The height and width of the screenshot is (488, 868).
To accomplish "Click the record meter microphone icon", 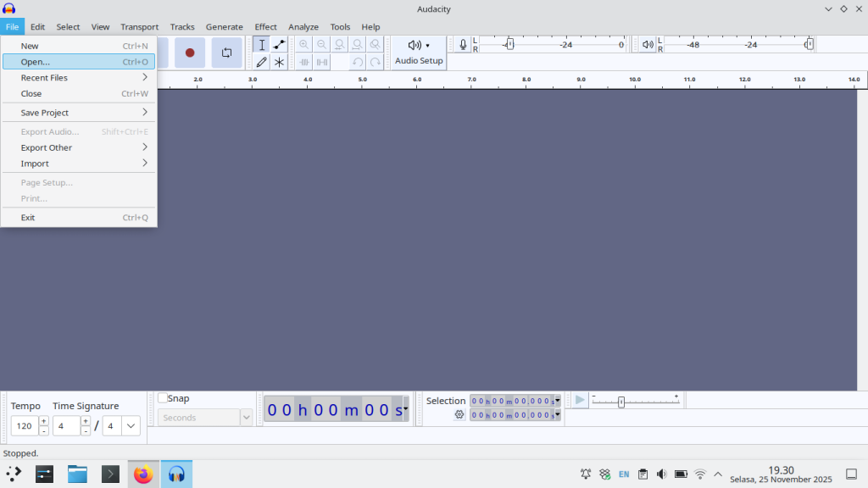I will click(463, 45).
